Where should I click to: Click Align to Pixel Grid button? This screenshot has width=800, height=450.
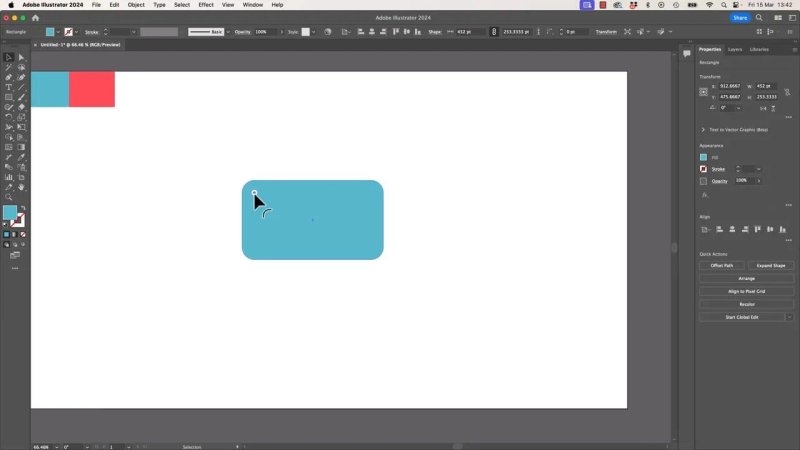[746, 291]
